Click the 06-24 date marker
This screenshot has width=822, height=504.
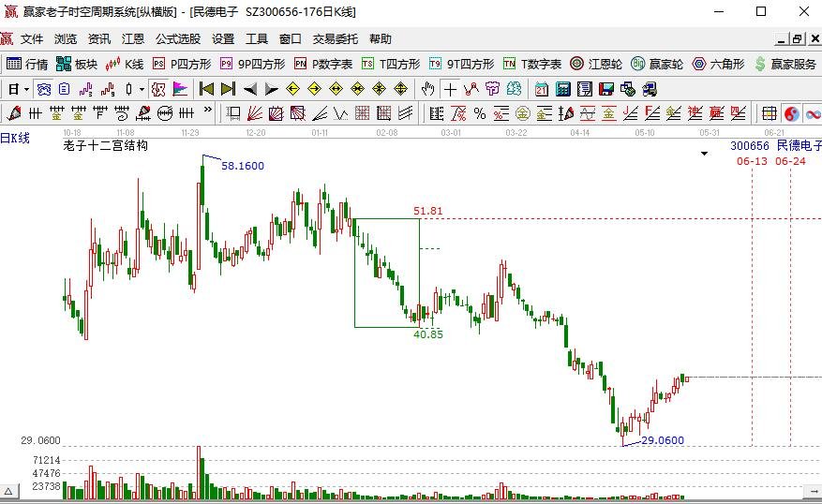(790, 161)
